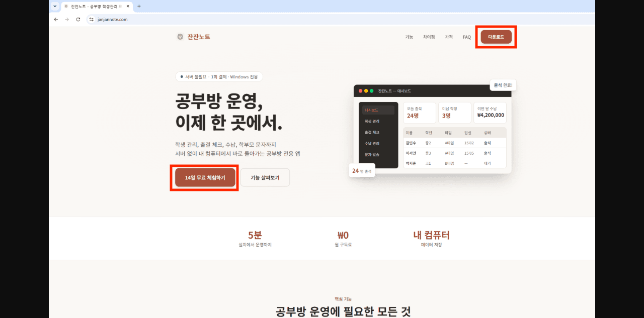The image size is (644, 318).
Task: Click the browser back arrow
Action: [x=56, y=20]
